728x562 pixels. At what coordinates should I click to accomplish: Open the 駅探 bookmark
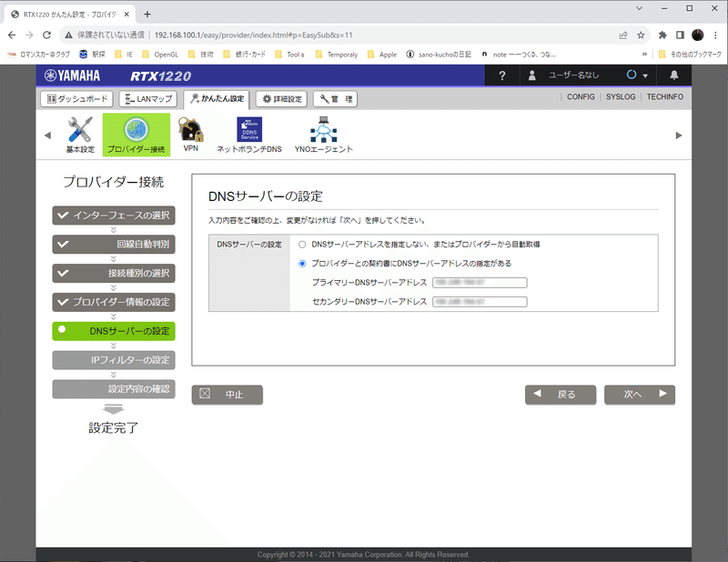pyautogui.click(x=93, y=55)
